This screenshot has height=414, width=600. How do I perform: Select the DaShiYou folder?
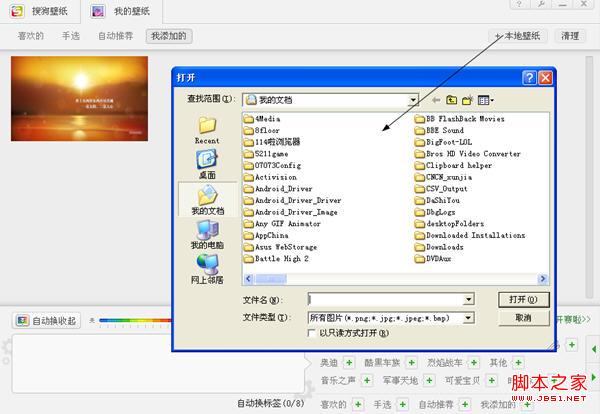[437, 200]
